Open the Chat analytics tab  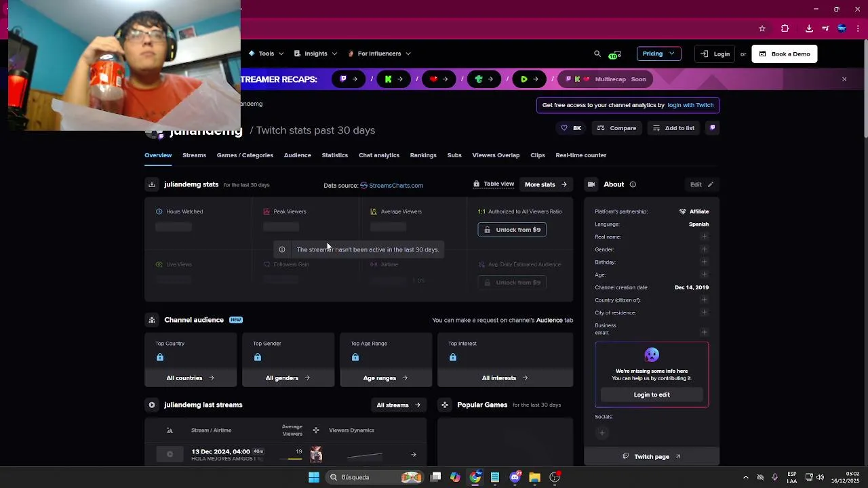point(379,155)
